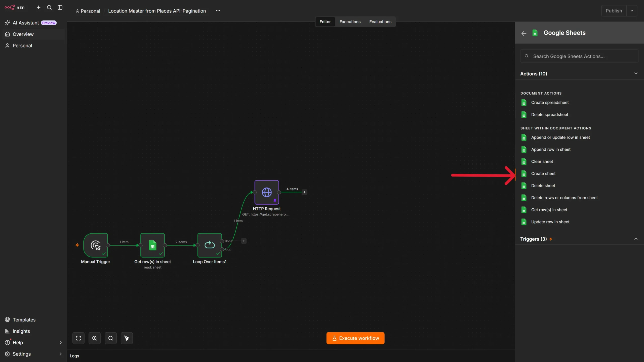Zoom out on the canvas

click(111, 338)
